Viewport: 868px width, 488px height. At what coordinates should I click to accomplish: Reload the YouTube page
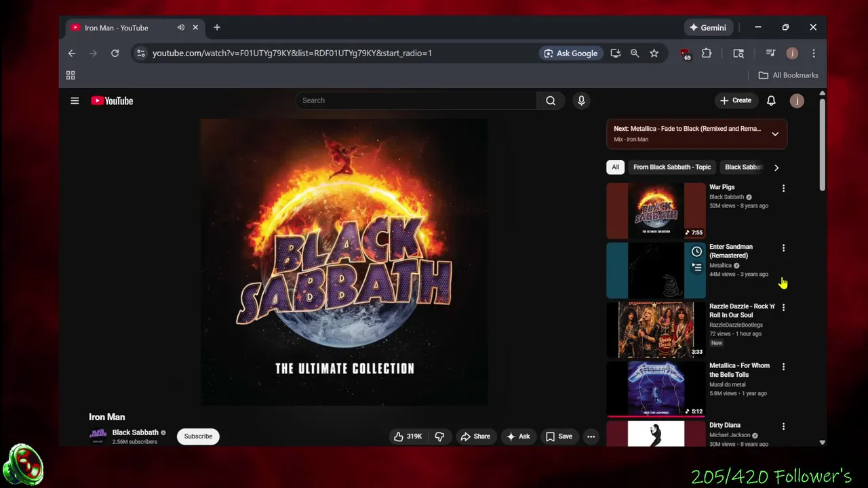tap(115, 53)
